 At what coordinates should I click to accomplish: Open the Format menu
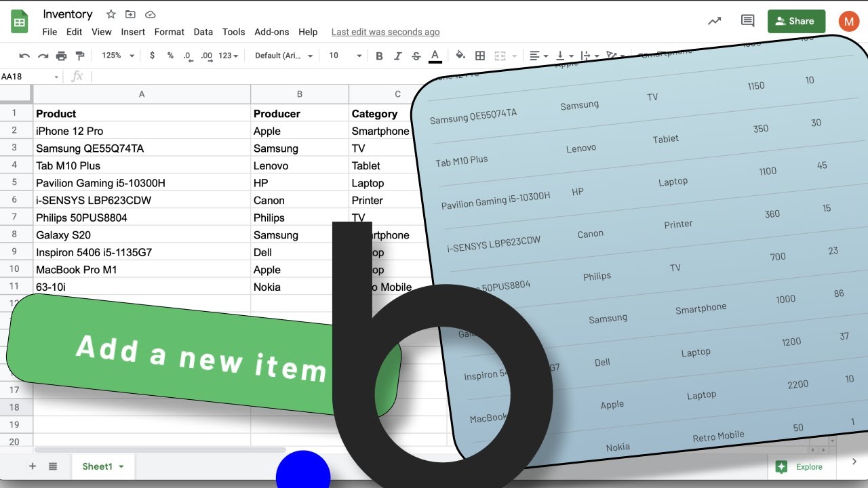pyautogui.click(x=169, y=32)
